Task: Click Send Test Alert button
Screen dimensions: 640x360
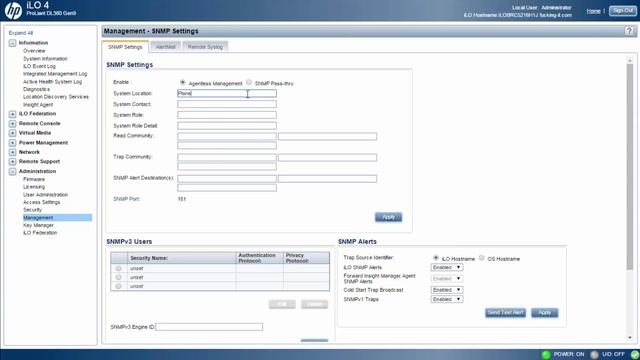Action: pos(505,313)
